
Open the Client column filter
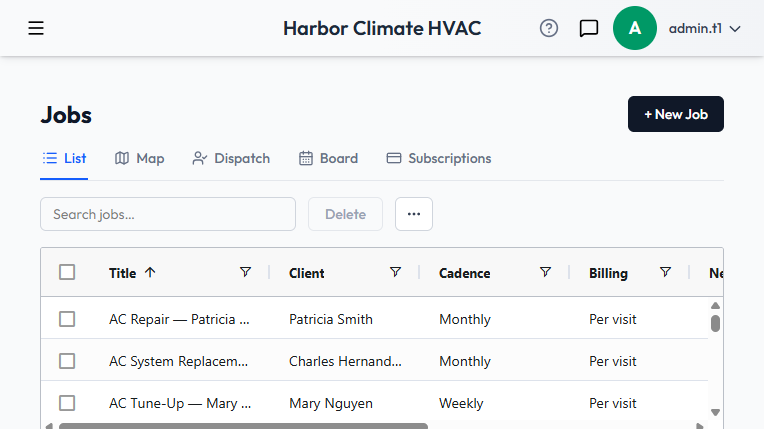coord(396,272)
